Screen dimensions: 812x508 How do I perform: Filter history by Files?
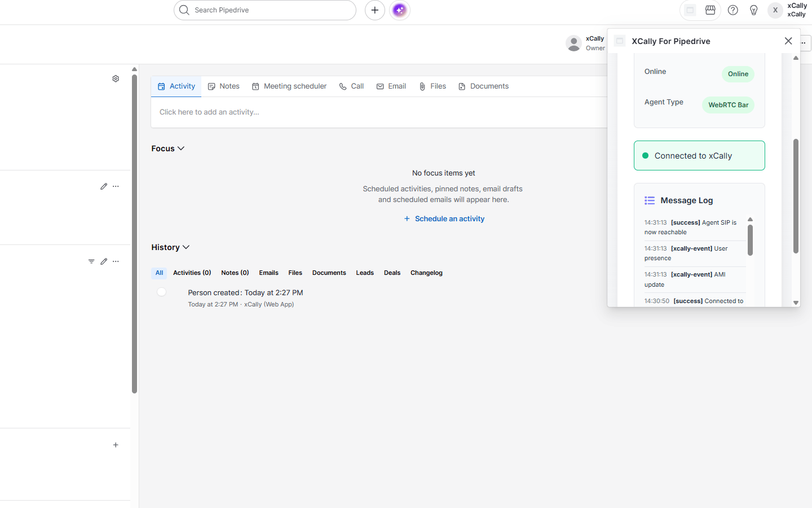tap(295, 273)
